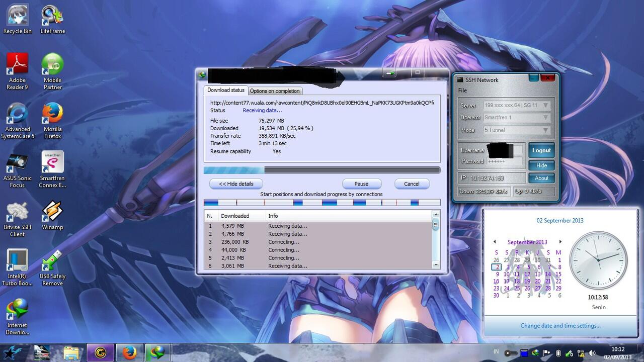Select the Advanced SystemCare 5 icon
644x362 pixels.
[x=17, y=121]
